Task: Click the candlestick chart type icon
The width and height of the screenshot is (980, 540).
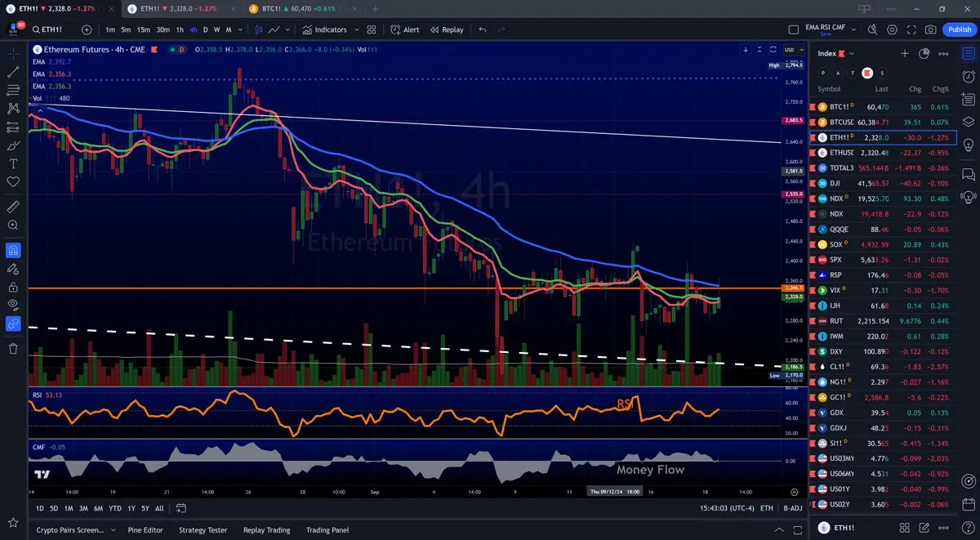Action: tap(260, 29)
